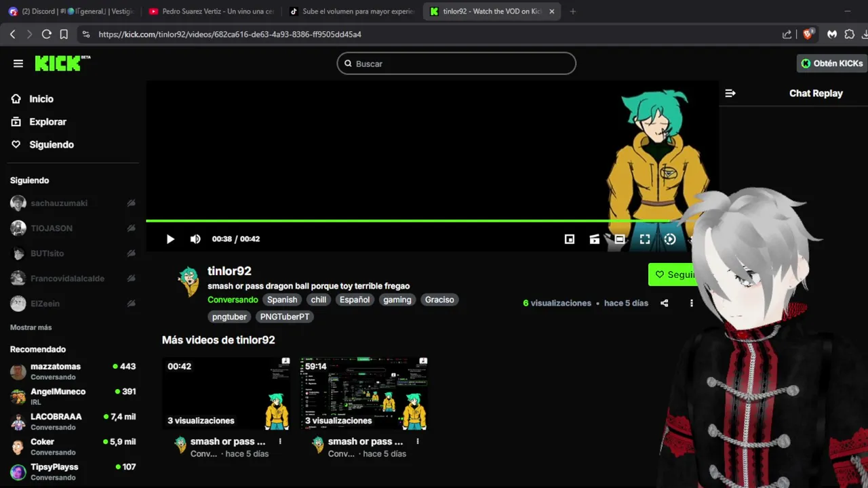
Task: Open the 59:14 video thumbnail
Action: [364, 393]
